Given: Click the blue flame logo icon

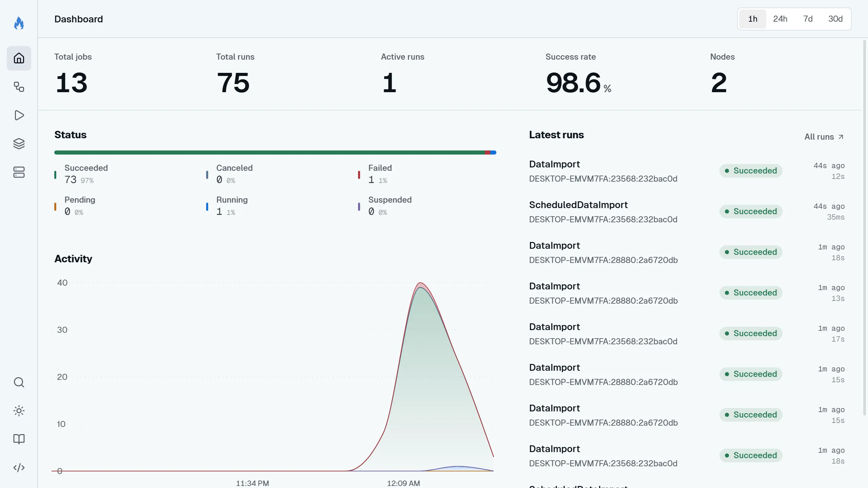Looking at the screenshot, I should 19,23.
